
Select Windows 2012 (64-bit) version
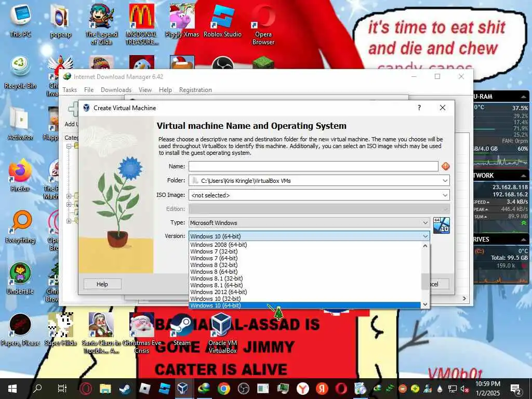click(304, 292)
